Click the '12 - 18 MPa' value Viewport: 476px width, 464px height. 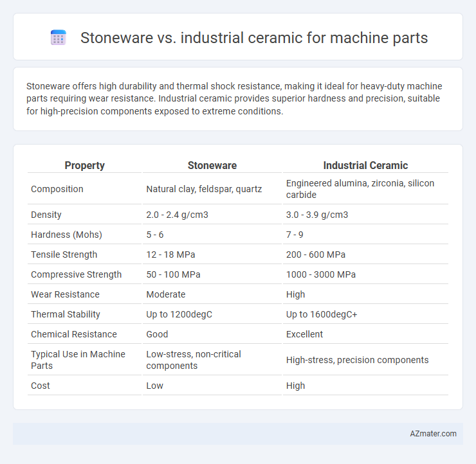(170, 254)
